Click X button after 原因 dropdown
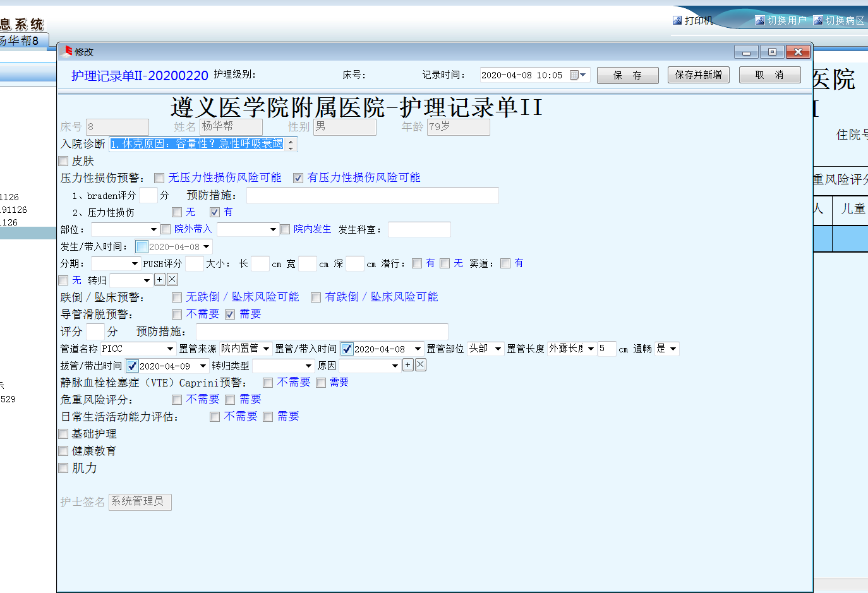Screen dimensions: 868x593 click(x=421, y=364)
